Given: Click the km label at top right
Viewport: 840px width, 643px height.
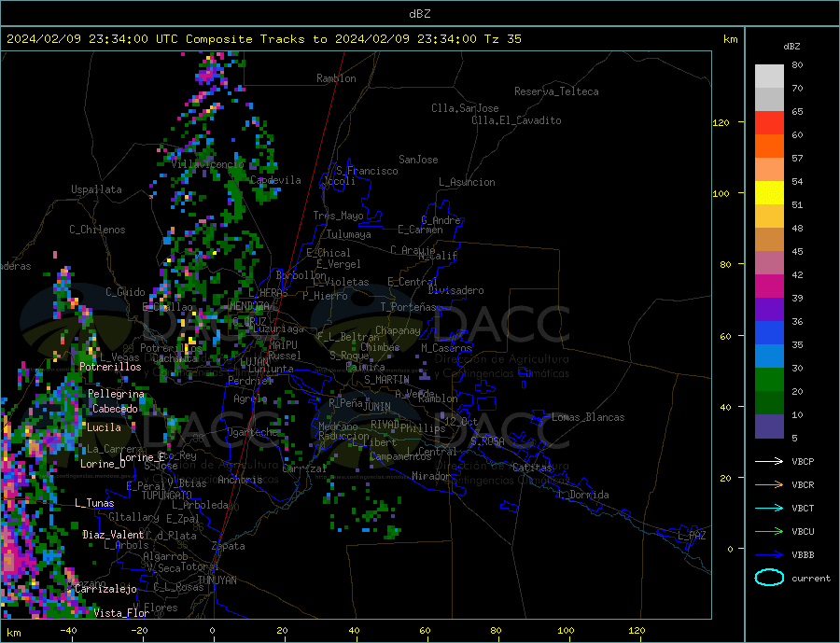Looking at the screenshot, I should click(x=730, y=39).
